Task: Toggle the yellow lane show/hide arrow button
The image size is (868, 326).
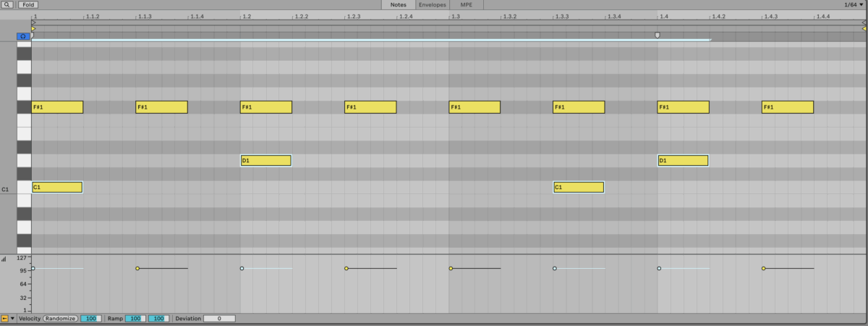Action: pyautogui.click(x=4, y=318)
